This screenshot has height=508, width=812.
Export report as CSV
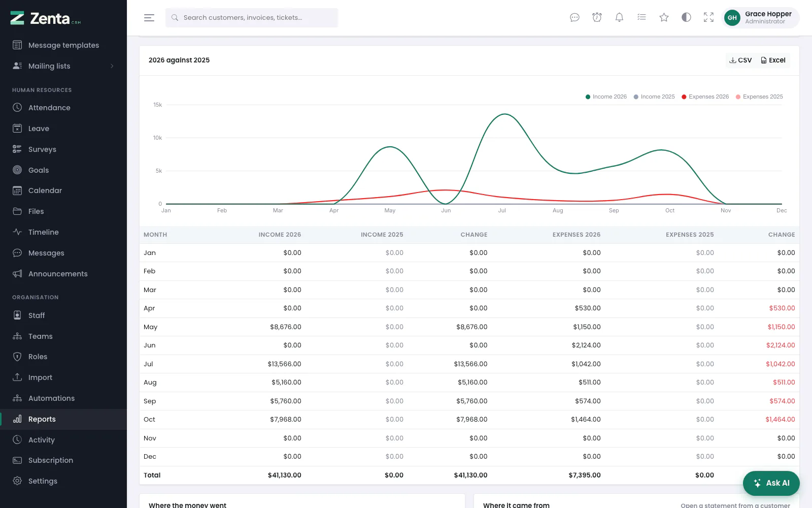click(x=740, y=60)
